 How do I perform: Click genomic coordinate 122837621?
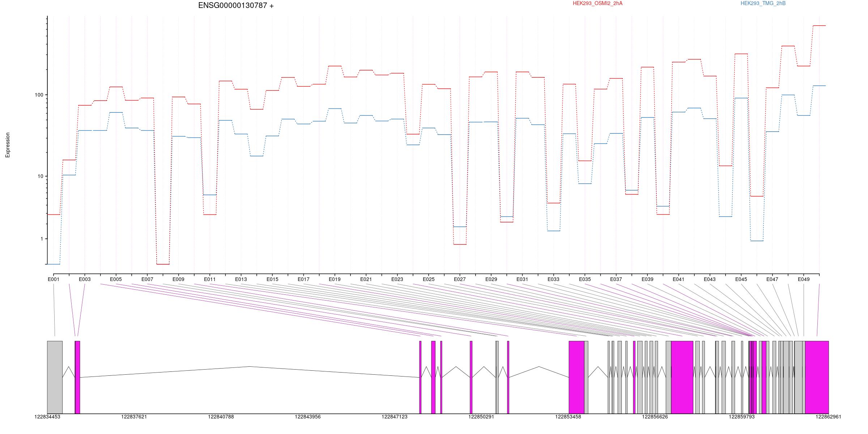[x=134, y=417]
